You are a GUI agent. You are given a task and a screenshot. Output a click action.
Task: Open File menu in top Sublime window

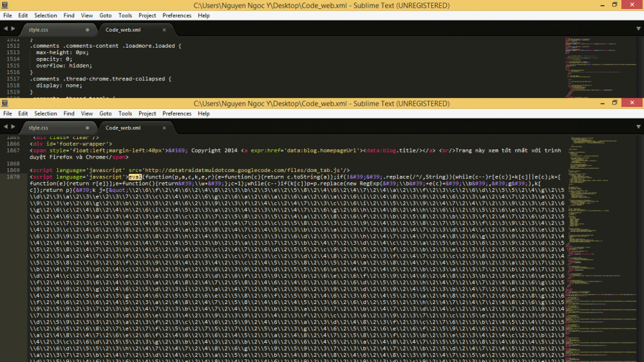coord(7,15)
